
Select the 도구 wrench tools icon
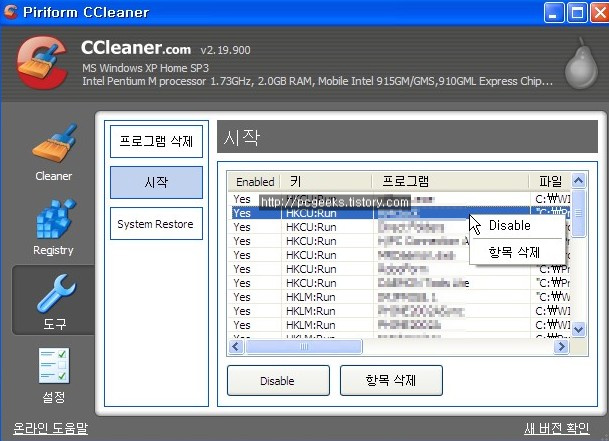click(x=56, y=293)
